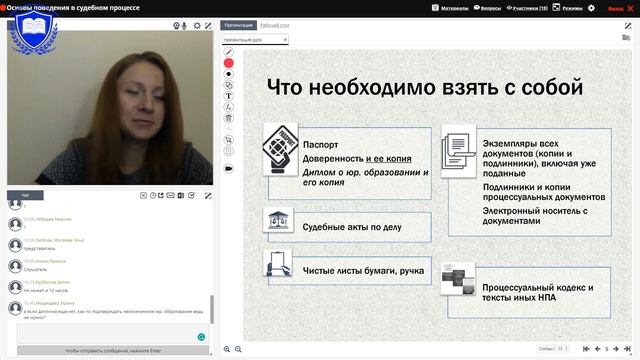Click the clear chat (X box) icon
This screenshot has width=640, height=360.
point(143,196)
